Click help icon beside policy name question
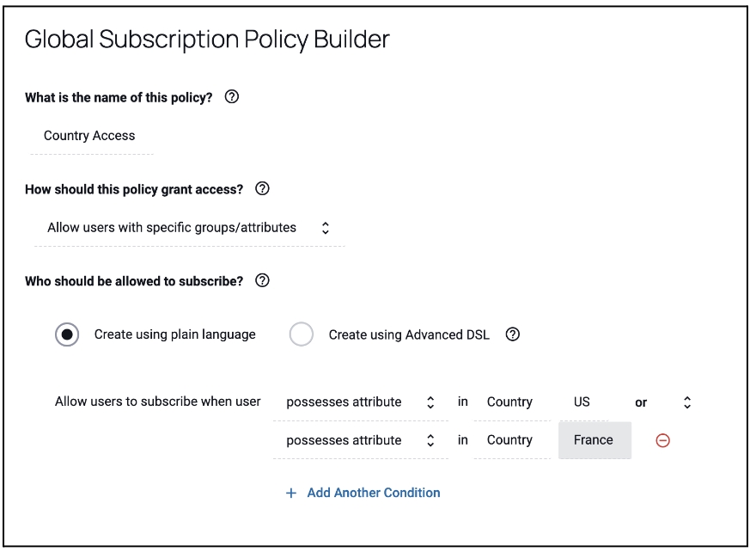This screenshot has height=552, width=756. pyautogui.click(x=231, y=98)
